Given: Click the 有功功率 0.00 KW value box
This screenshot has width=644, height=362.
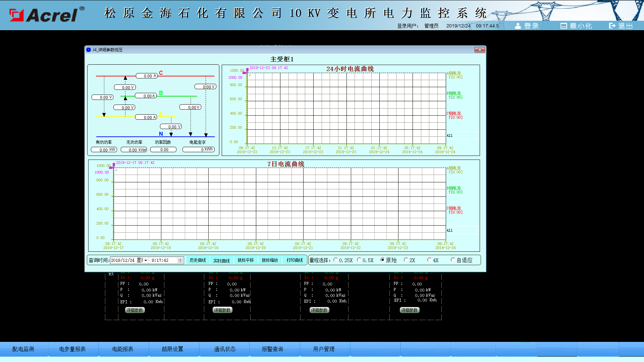Looking at the screenshot, I should [x=104, y=149].
